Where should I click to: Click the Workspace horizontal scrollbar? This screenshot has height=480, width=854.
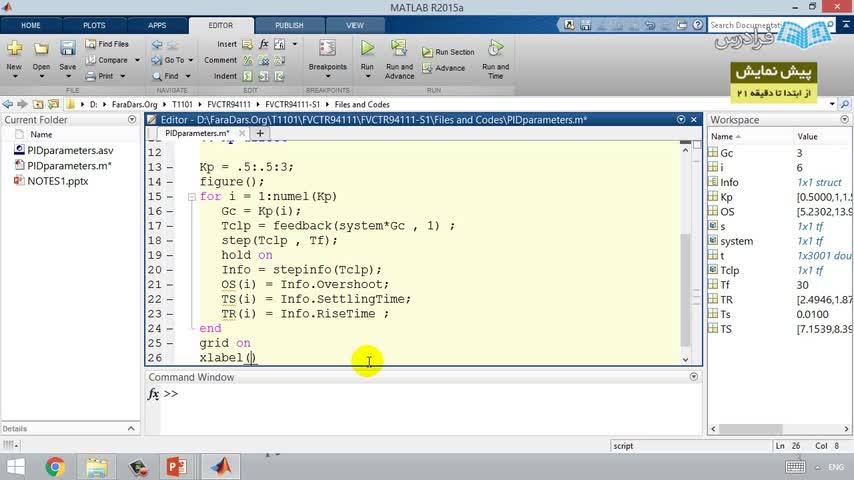coord(751,429)
